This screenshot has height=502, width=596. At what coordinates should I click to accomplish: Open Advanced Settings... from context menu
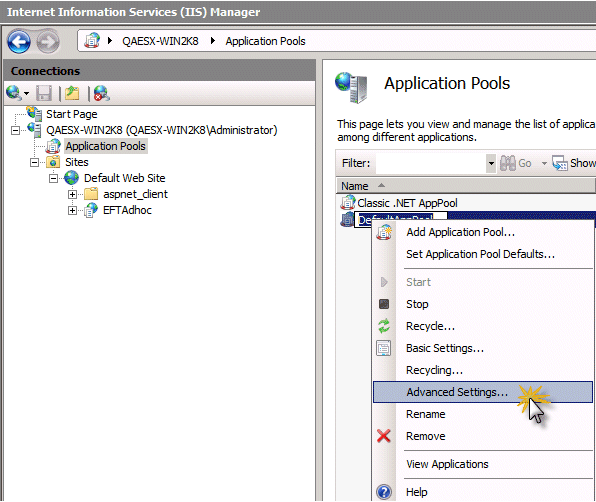click(x=483, y=392)
